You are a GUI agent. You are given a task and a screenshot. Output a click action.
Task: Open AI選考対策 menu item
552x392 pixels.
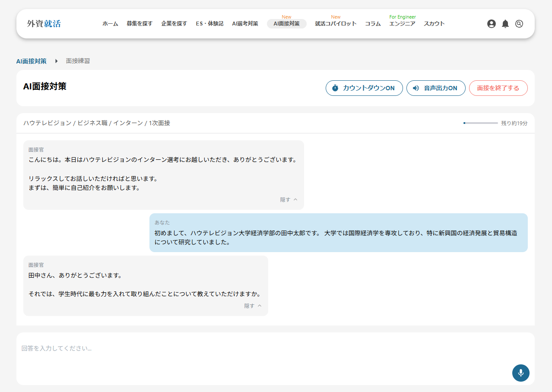click(245, 24)
